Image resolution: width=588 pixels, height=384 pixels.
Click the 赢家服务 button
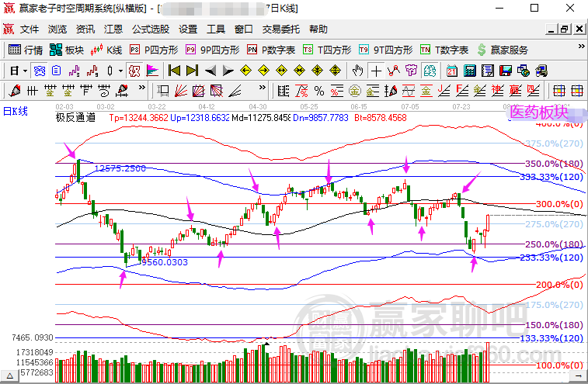coord(502,50)
